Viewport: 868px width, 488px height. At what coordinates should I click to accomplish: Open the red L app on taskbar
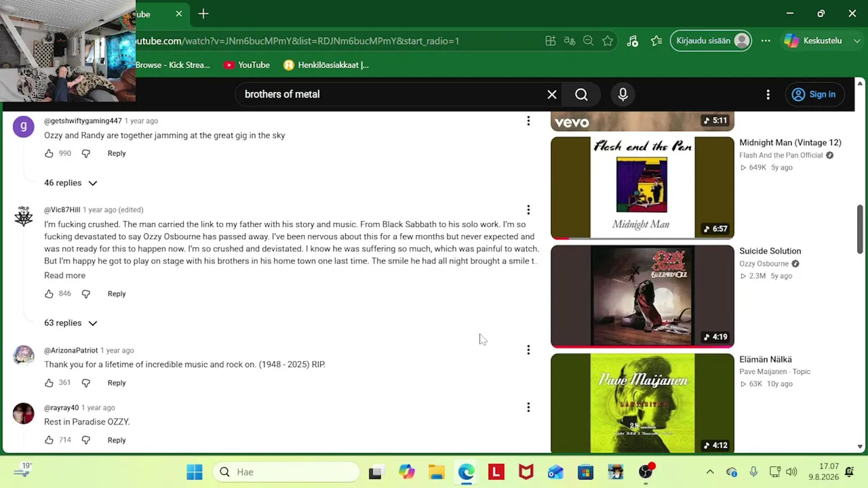[x=496, y=472]
